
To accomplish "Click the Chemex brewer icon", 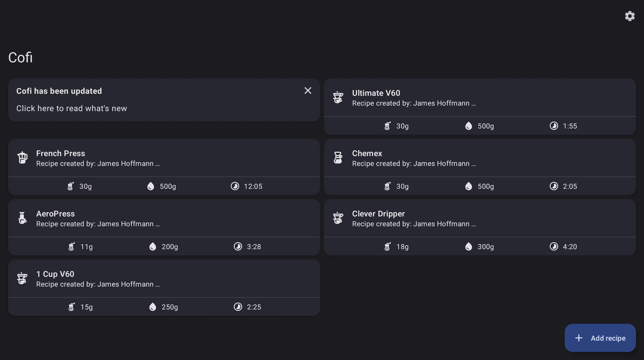I will point(338,158).
